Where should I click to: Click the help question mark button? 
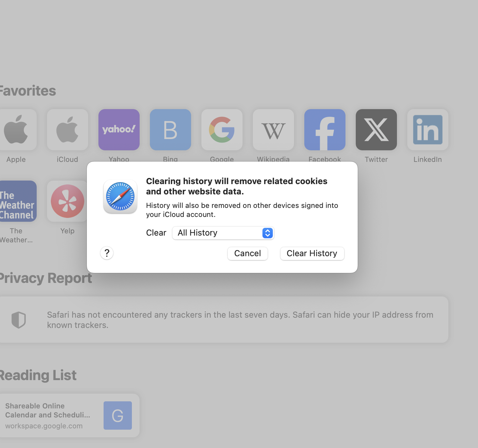[106, 253]
